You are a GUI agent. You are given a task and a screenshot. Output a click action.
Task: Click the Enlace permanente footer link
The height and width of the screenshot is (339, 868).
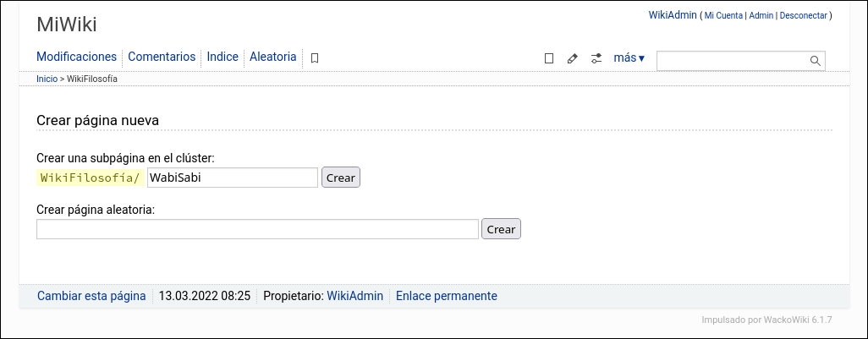tap(447, 296)
